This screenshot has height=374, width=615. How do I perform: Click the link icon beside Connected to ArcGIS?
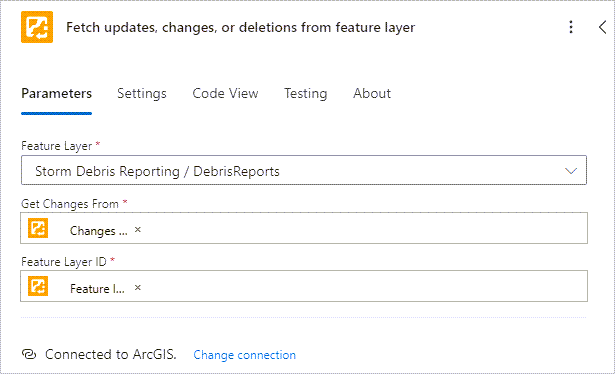tap(29, 354)
